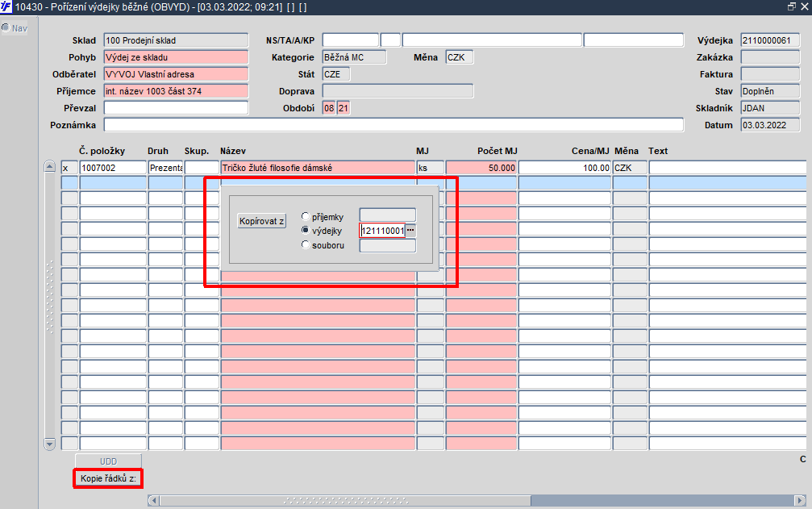Click the scroll down arrow of items grid
812x509 pixels.
click(50, 444)
